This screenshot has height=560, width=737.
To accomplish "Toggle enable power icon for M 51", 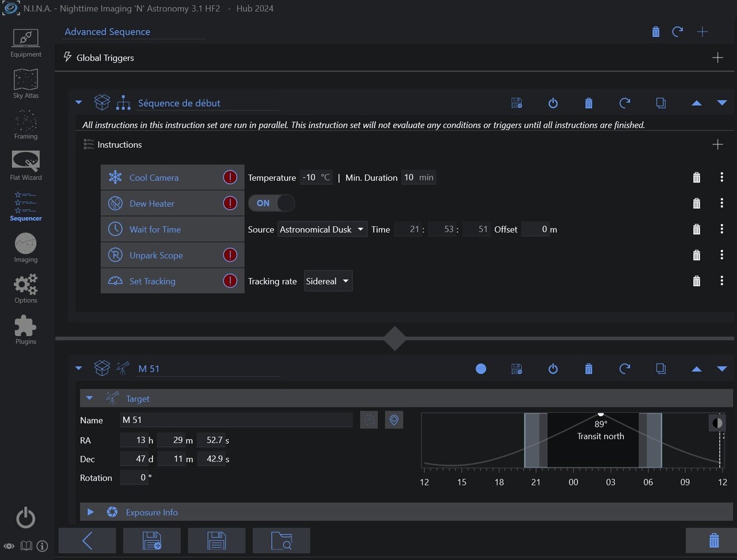I will pos(553,368).
